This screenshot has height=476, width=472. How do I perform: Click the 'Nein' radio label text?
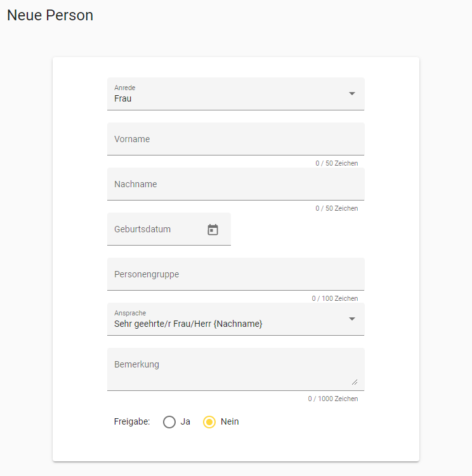pyautogui.click(x=230, y=421)
